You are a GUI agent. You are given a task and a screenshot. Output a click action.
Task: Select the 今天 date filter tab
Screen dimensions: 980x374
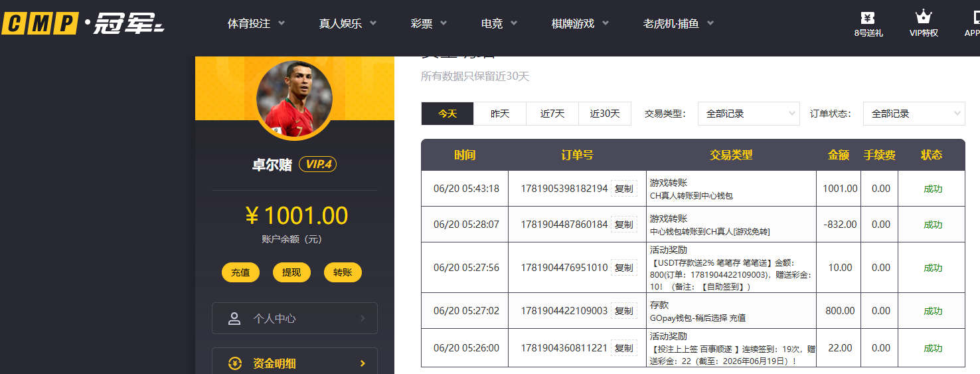click(448, 114)
